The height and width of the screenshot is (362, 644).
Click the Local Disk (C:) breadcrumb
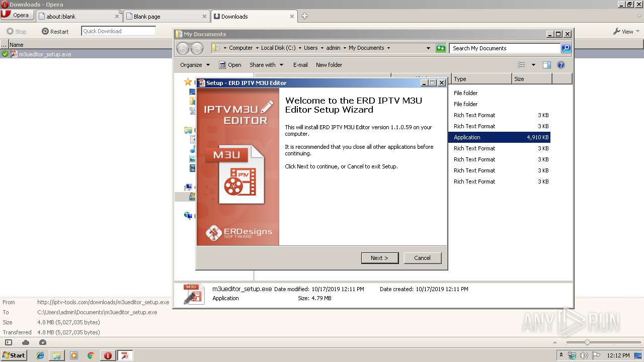click(x=278, y=48)
